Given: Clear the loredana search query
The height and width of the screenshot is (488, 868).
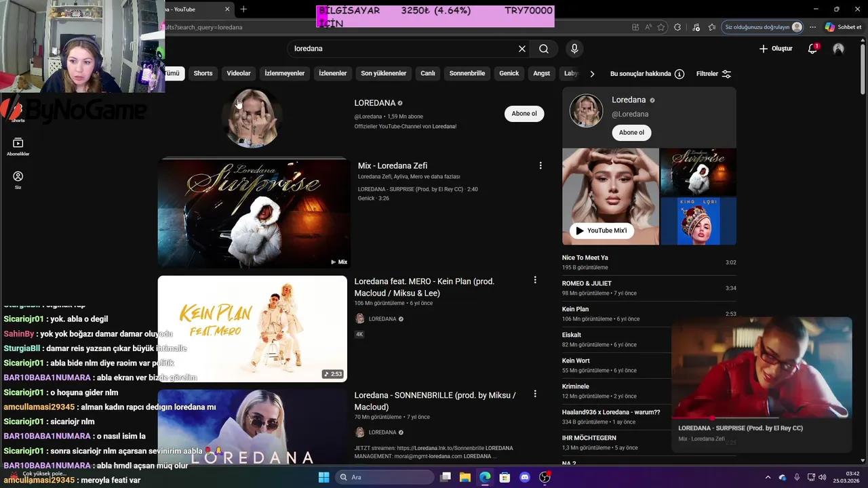Looking at the screenshot, I should [522, 49].
